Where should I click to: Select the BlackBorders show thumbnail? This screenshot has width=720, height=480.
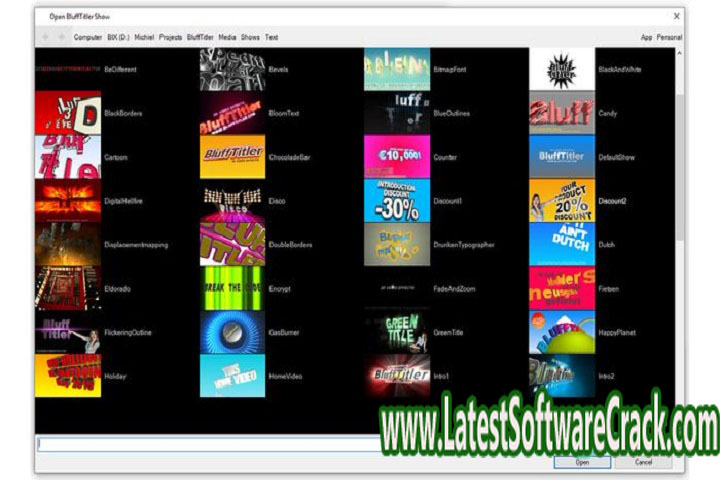67,113
